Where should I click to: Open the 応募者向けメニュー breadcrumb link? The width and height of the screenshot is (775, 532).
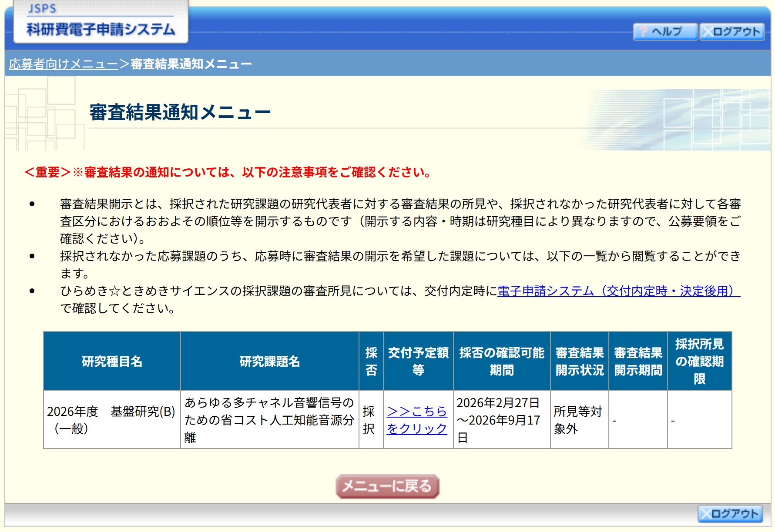[64, 64]
